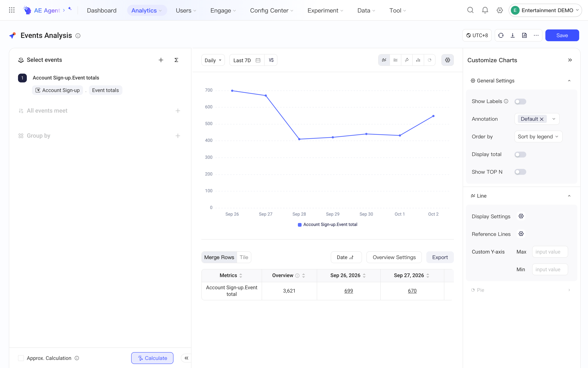Open the Annotation dropdown
The height and width of the screenshot is (368, 588).
click(537, 119)
